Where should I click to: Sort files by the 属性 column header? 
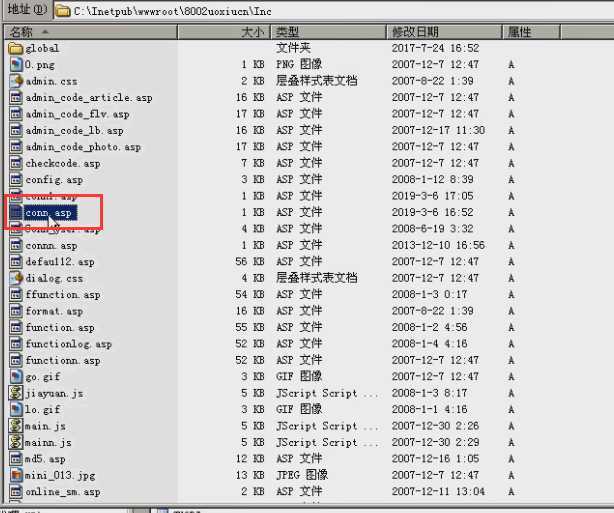click(x=531, y=32)
